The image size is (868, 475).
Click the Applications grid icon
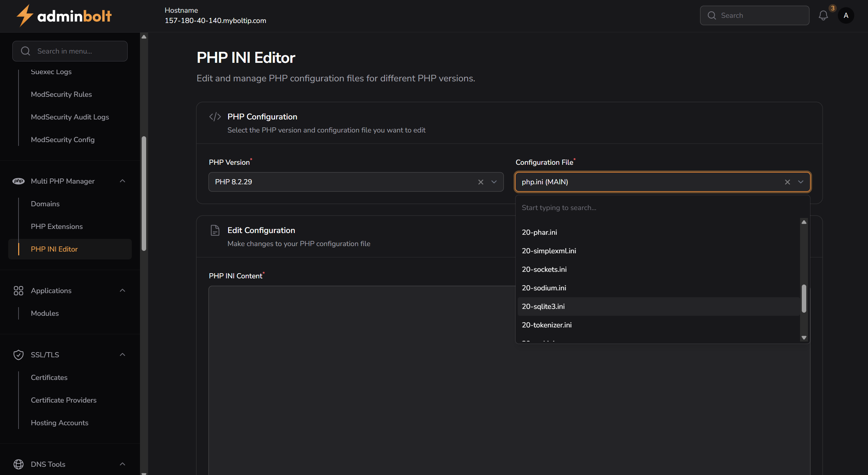tap(19, 290)
